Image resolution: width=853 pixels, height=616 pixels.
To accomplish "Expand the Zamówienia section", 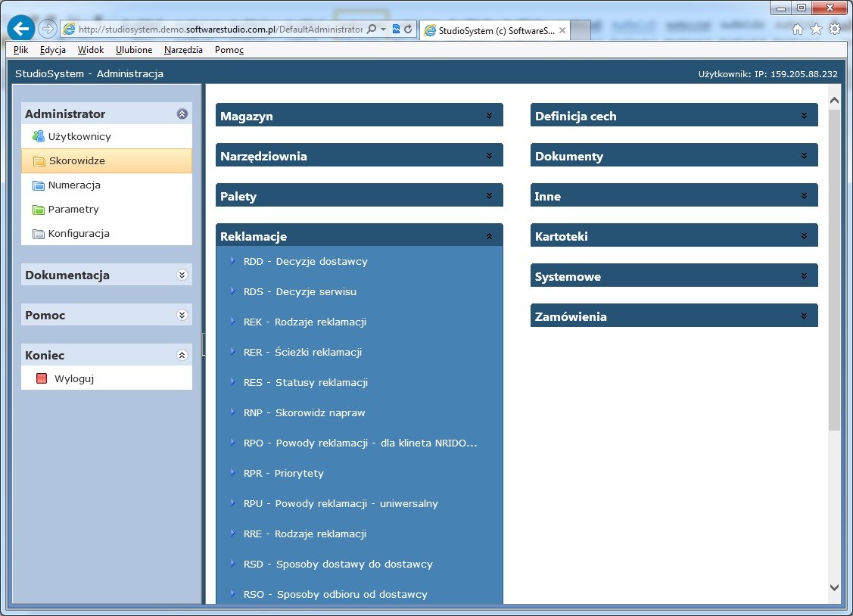I will coord(804,317).
